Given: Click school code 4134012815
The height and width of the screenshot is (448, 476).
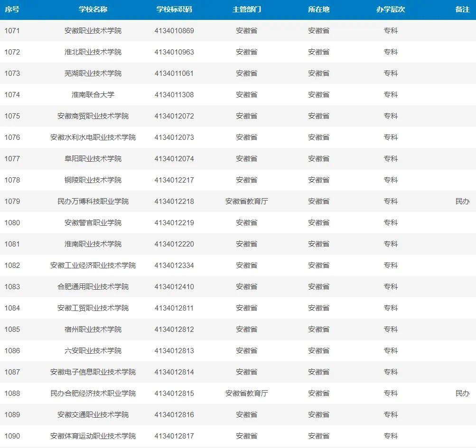Looking at the screenshot, I should [x=174, y=393].
